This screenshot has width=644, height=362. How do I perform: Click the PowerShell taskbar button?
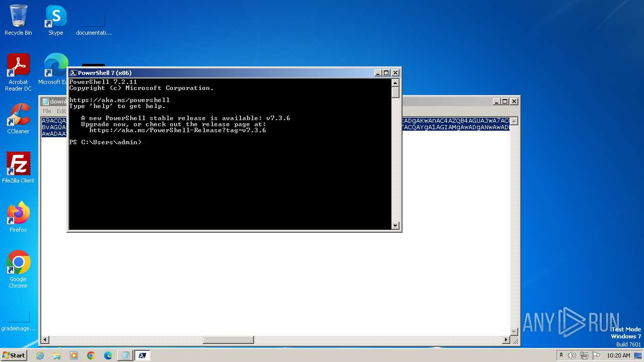click(x=142, y=355)
